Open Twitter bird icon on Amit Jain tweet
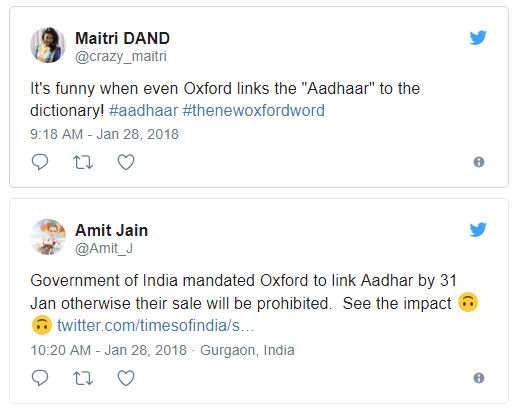The width and height of the screenshot is (527, 411). pyautogui.click(x=478, y=230)
